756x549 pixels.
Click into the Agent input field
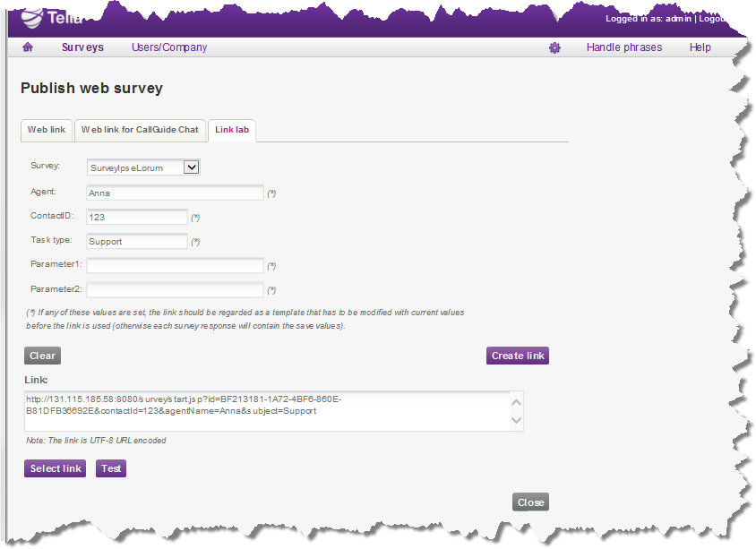tap(175, 193)
